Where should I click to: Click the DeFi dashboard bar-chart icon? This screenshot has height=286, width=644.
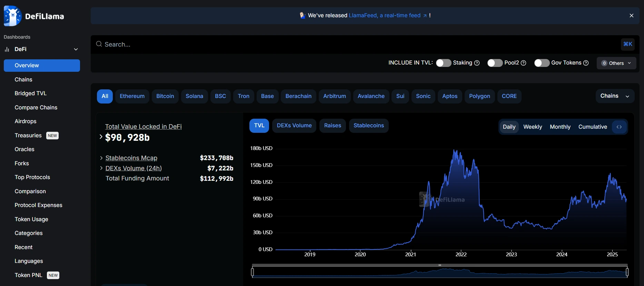click(7, 49)
